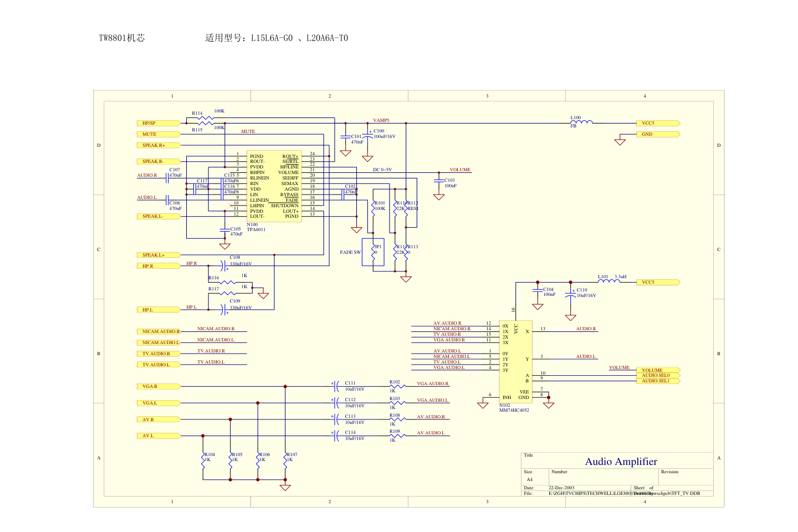Select the R106 resistor label
Image resolution: width=798 pixels, height=532 pixels.
264,457
